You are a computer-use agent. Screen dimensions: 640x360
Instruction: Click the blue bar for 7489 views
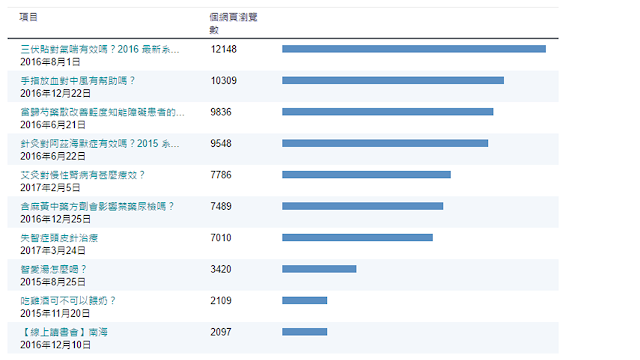[362, 206]
